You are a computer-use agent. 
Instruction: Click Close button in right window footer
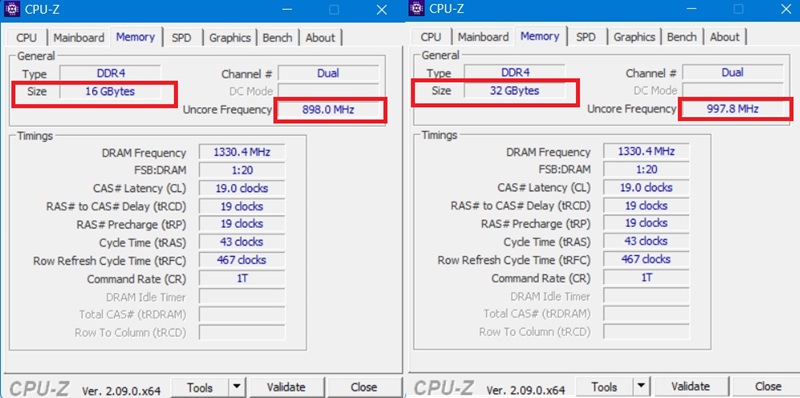(768, 386)
